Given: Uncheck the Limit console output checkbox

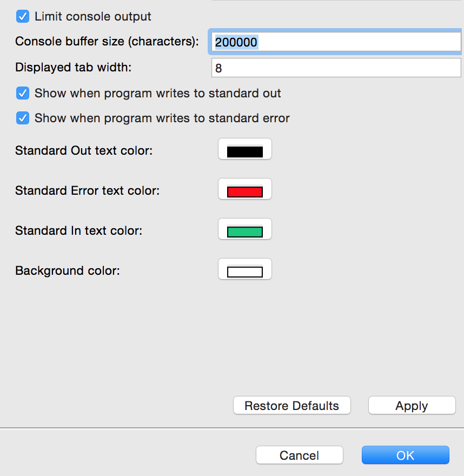Looking at the screenshot, I should coord(23,16).
